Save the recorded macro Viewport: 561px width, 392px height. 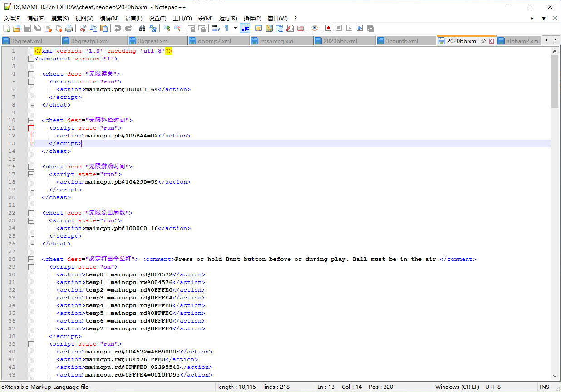coord(370,28)
